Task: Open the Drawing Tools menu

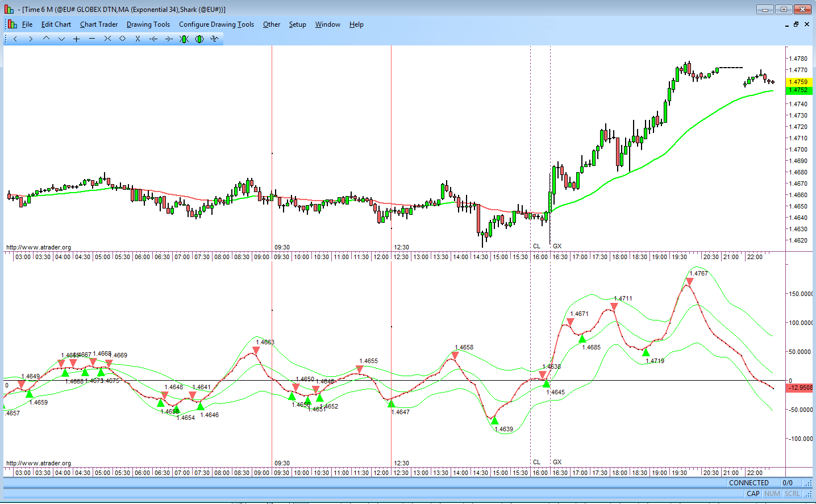Action: (148, 24)
